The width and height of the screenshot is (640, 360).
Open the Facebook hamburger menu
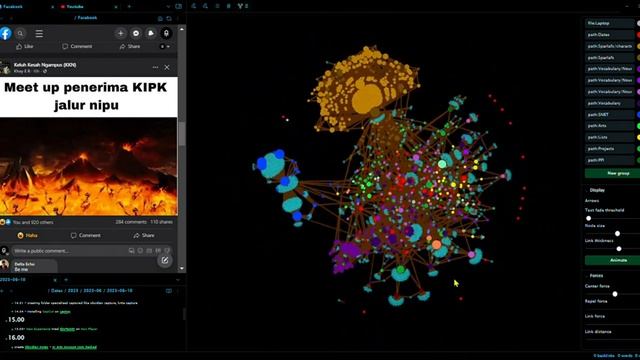[x=39, y=33]
